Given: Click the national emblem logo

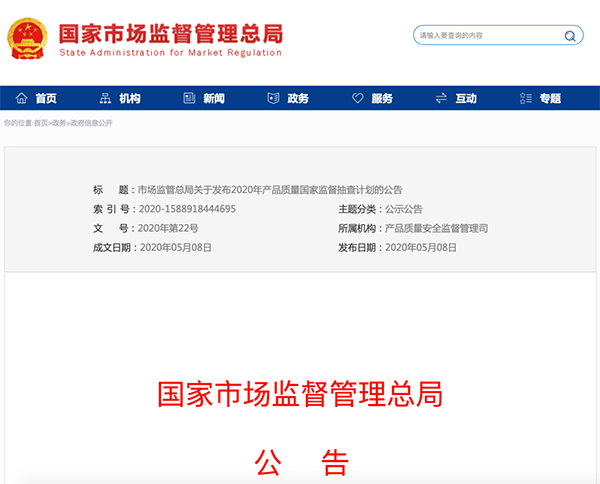Looking at the screenshot, I should click(x=28, y=35).
